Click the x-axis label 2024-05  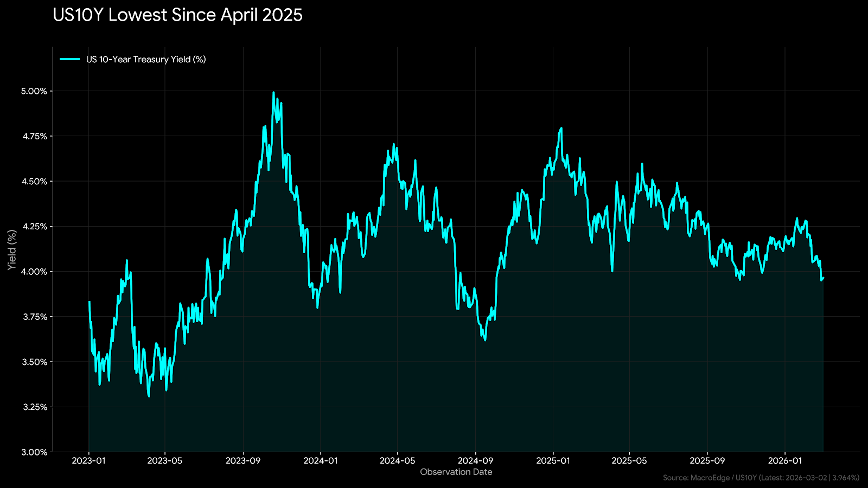point(398,461)
